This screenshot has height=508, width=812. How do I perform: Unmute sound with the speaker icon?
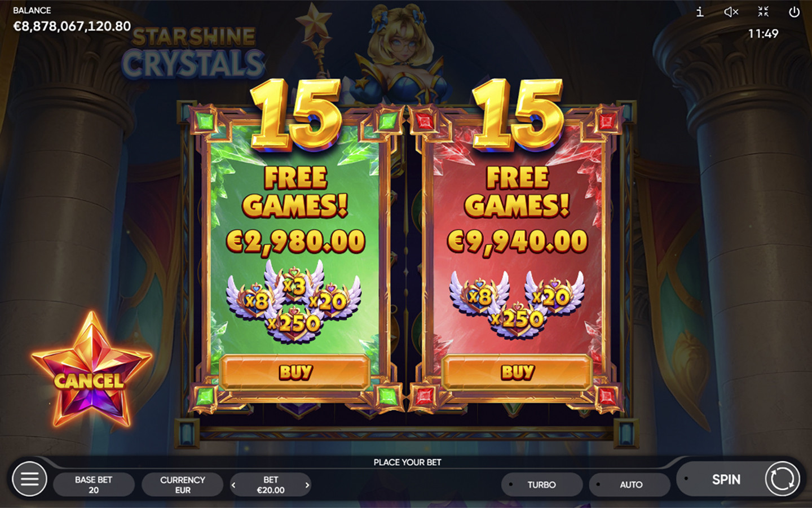[731, 12]
